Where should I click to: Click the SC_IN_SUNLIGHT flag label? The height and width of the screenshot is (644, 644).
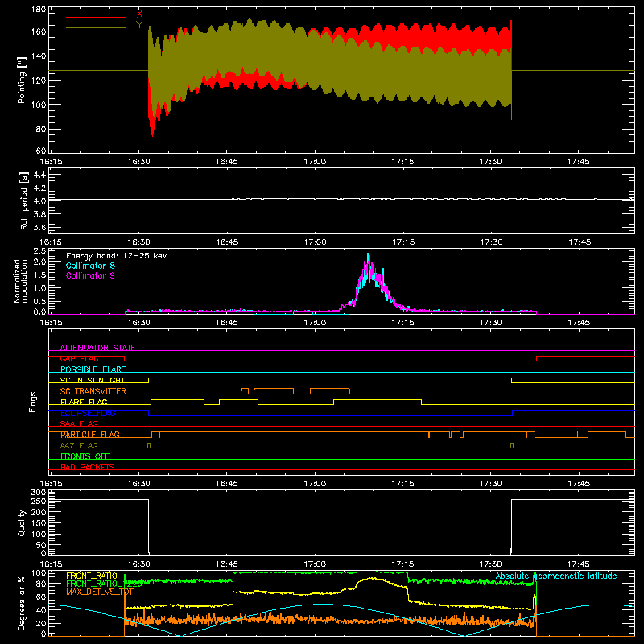click(x=93, y=380)
